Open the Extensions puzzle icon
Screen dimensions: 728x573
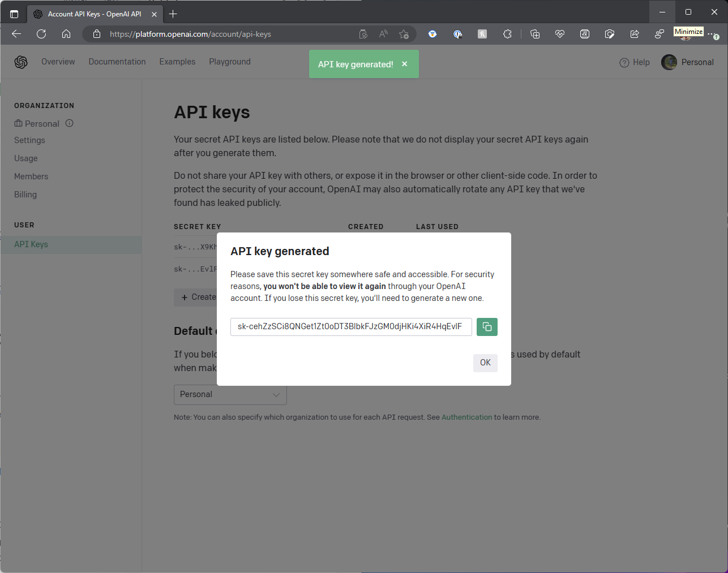click(507, 34)
